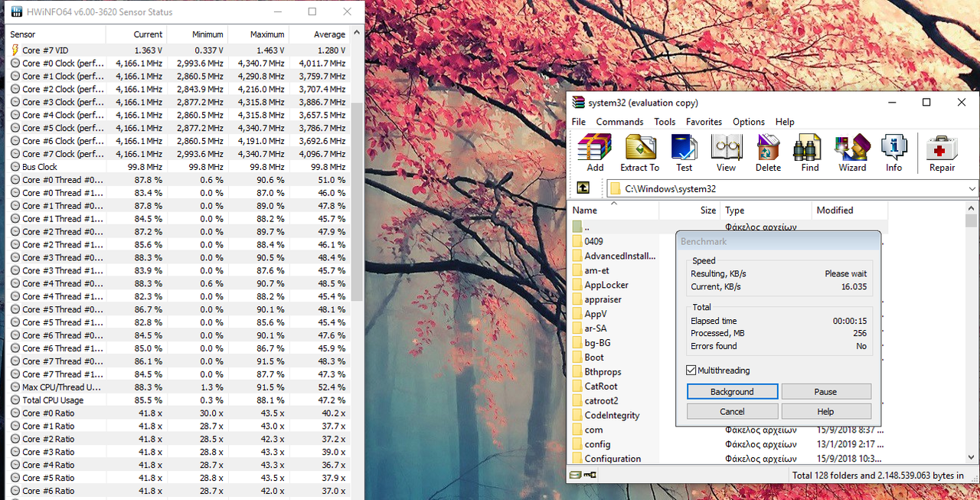Click the key icon in WinRAR status bar
The width and height of the screenshot is (980, 500).
(x=588, y=475)
